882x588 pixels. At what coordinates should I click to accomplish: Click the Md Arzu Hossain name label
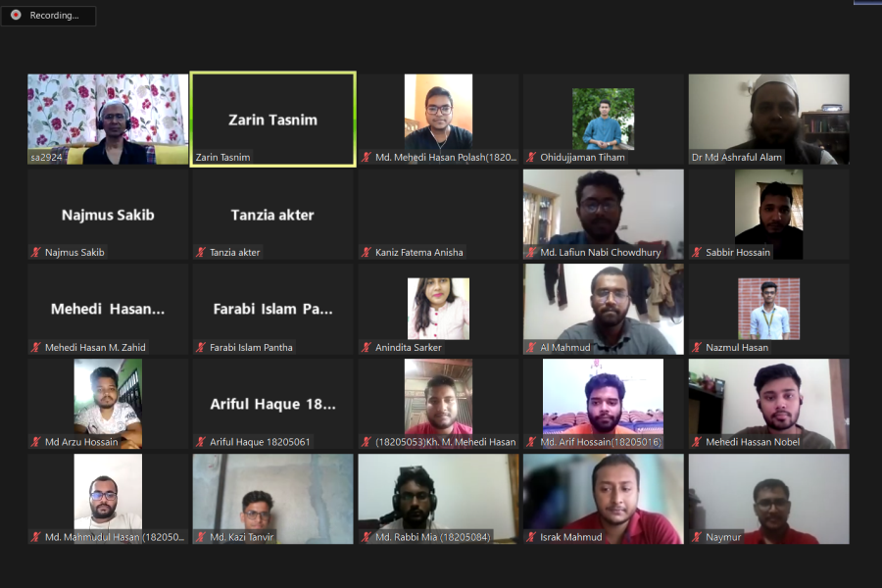[x=81, y=442]
